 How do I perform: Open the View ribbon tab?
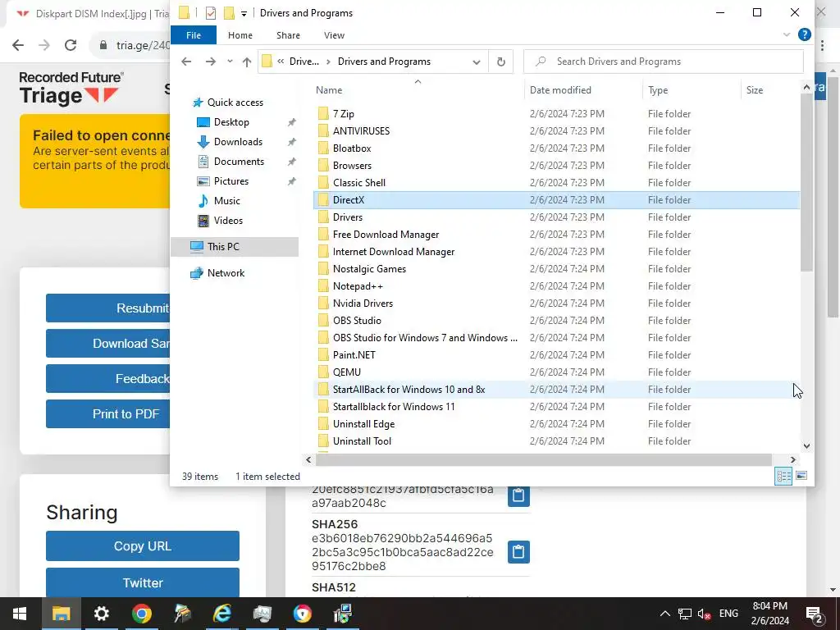335,35
